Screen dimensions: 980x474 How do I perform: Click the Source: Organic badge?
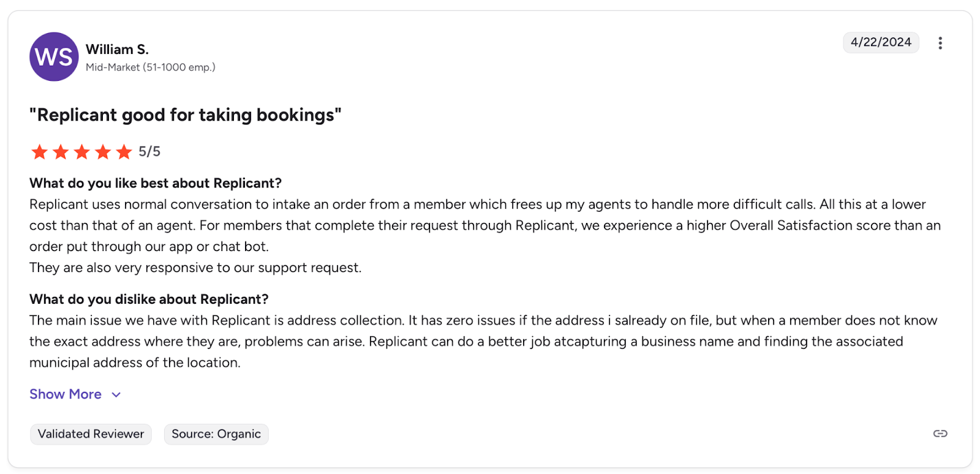pos(216,434)
